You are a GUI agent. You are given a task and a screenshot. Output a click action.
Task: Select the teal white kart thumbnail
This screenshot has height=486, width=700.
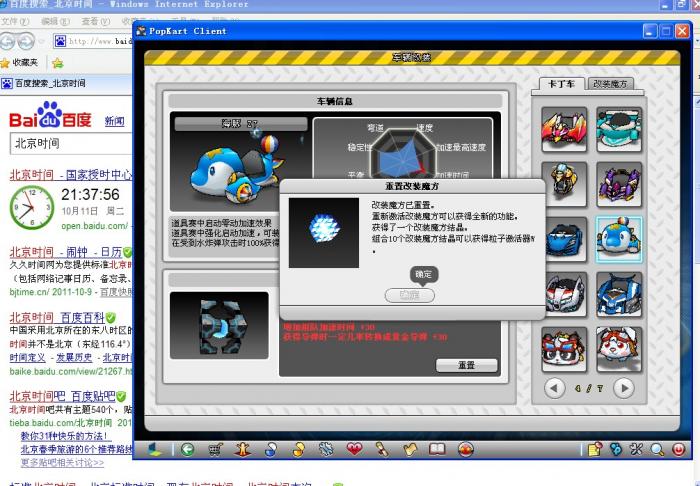click(619, 129)
